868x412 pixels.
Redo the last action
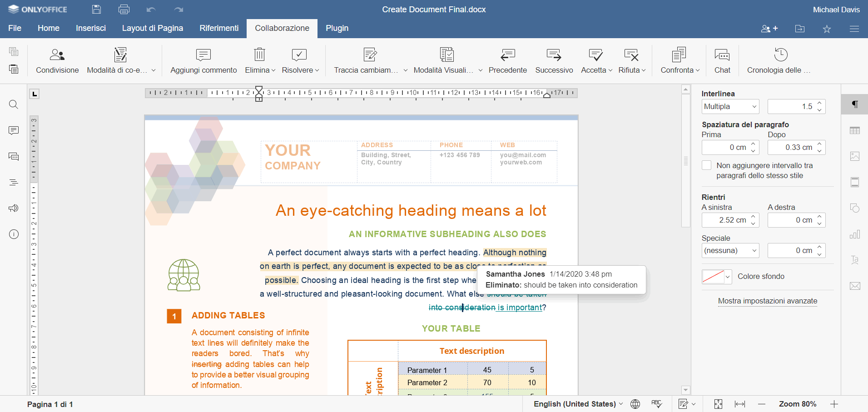click(179, 10)
